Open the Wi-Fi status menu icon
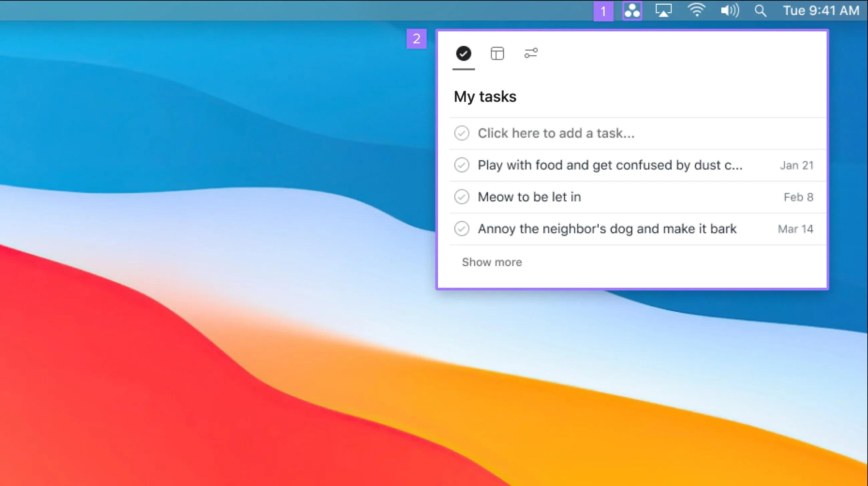Viewport: 868px width, 486px height. point(696,10)
